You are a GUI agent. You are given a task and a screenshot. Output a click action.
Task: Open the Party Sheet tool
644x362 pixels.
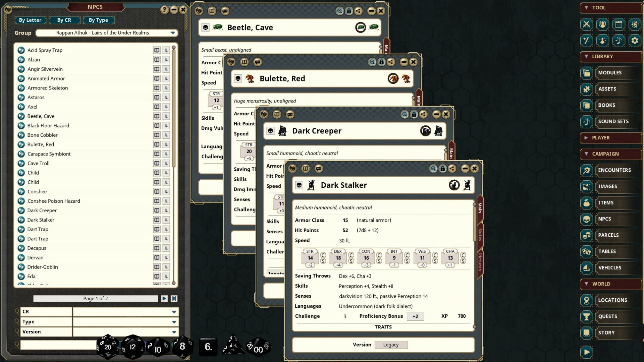tap(602, 24)
